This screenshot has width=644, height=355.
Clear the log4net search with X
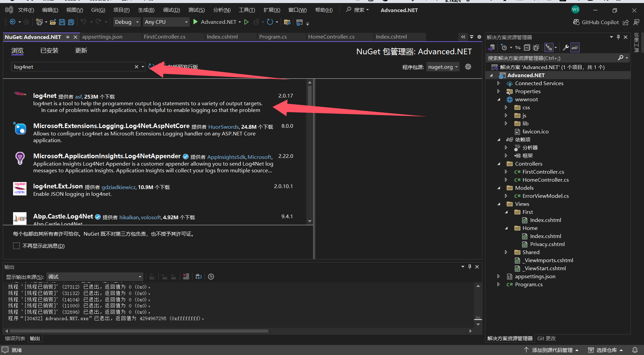point(137,67)
